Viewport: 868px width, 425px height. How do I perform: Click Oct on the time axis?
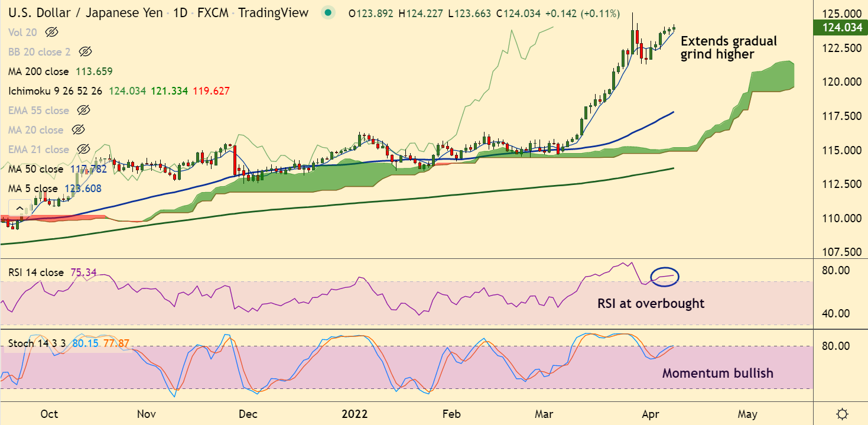pos(49,414)
